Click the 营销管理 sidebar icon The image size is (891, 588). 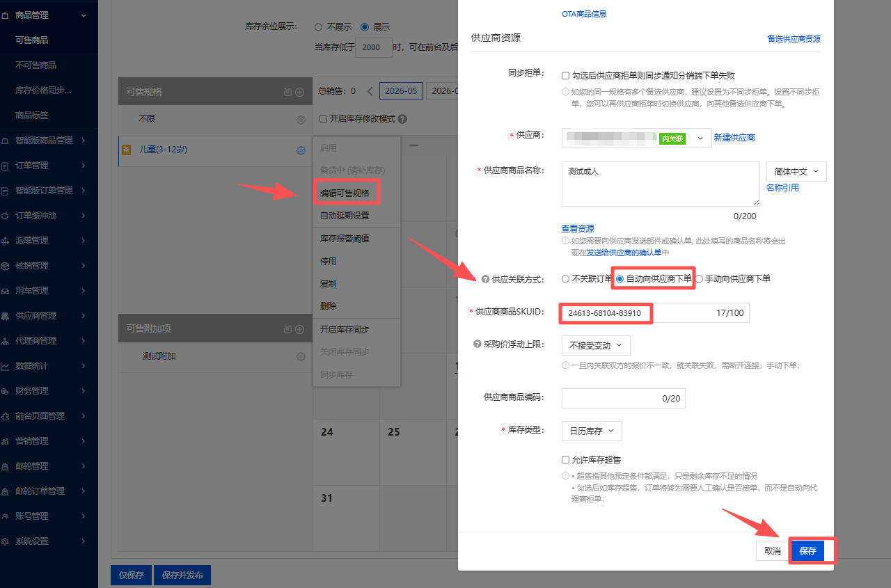pos(6,441)
